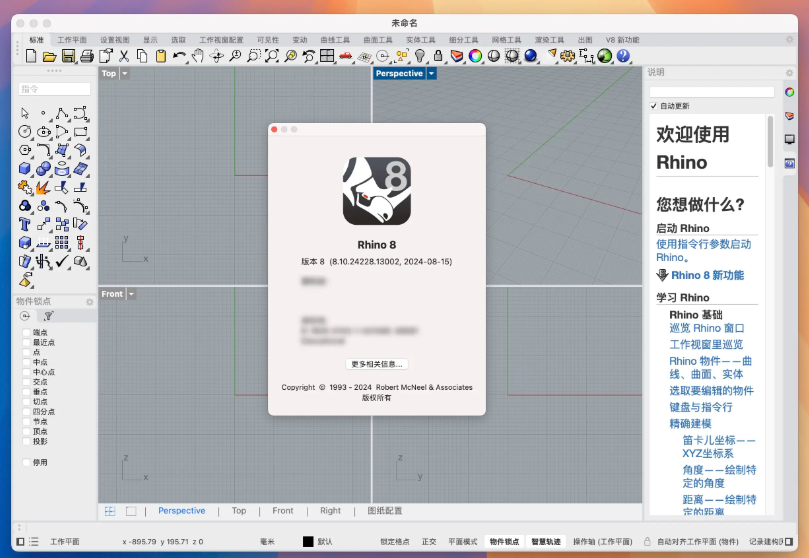The width and height of the screenshot is (809, 558).
Task: Paste from clipboard using the clipboard icon
Action: click(161, 56)
